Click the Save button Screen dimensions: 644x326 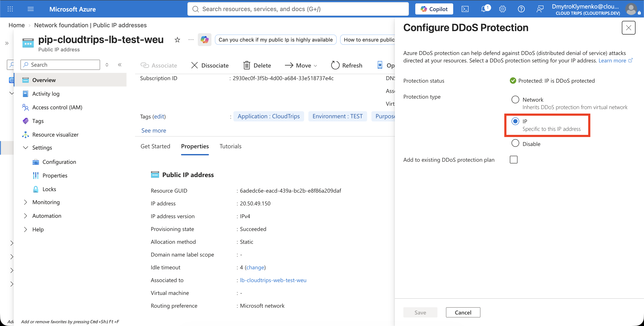(x=420, y=312)
